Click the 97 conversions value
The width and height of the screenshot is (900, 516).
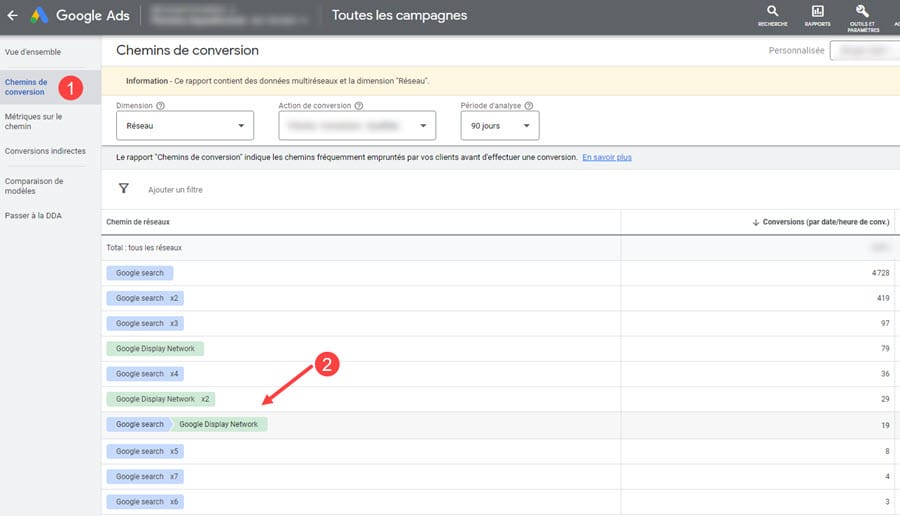[885, 323]
